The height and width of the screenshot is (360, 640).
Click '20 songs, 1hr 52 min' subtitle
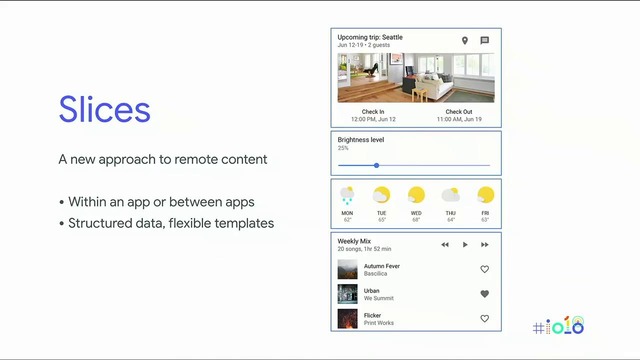(x=364, y=249)
